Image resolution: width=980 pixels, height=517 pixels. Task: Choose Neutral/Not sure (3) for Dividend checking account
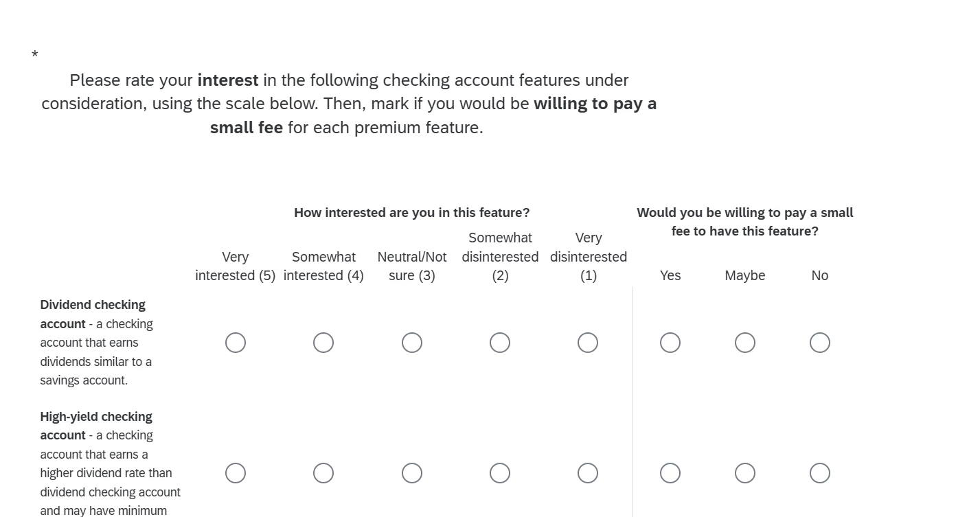(412, 343)
